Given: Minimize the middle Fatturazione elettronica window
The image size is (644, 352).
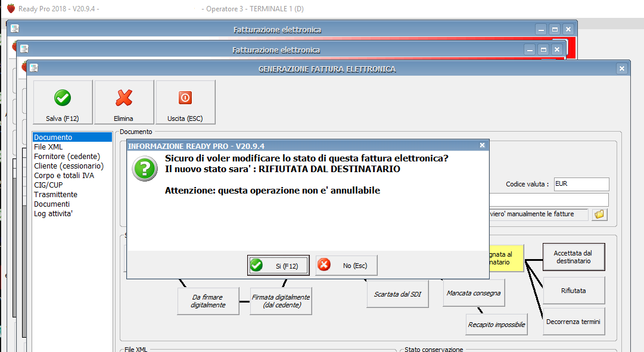Looking at the screenshot, I should 530,49.
